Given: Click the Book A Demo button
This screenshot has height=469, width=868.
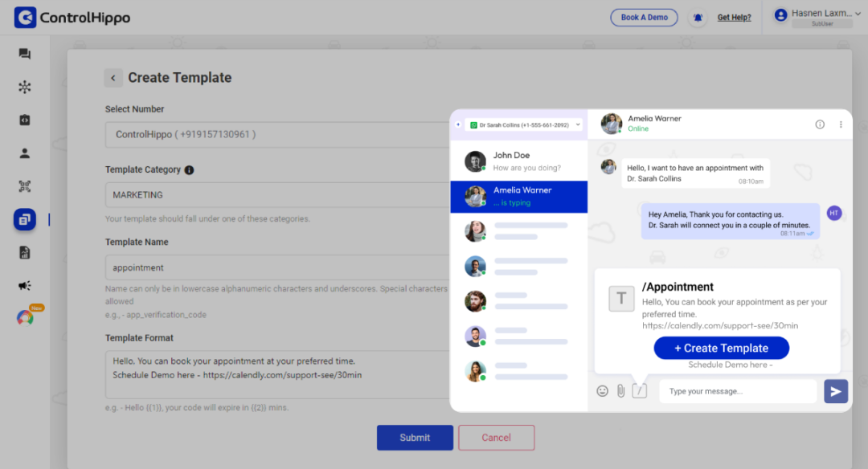Looking at the screenshot, I should 644,18.
